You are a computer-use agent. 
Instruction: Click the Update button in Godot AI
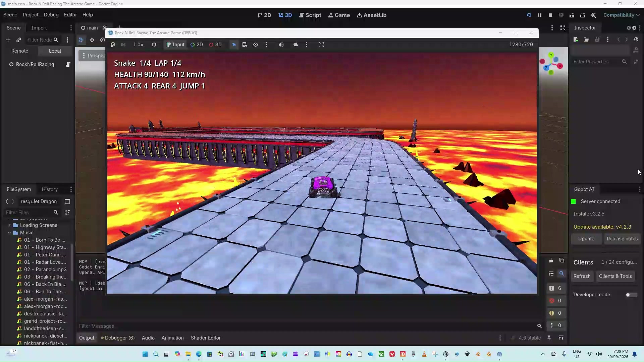[586, 239]
